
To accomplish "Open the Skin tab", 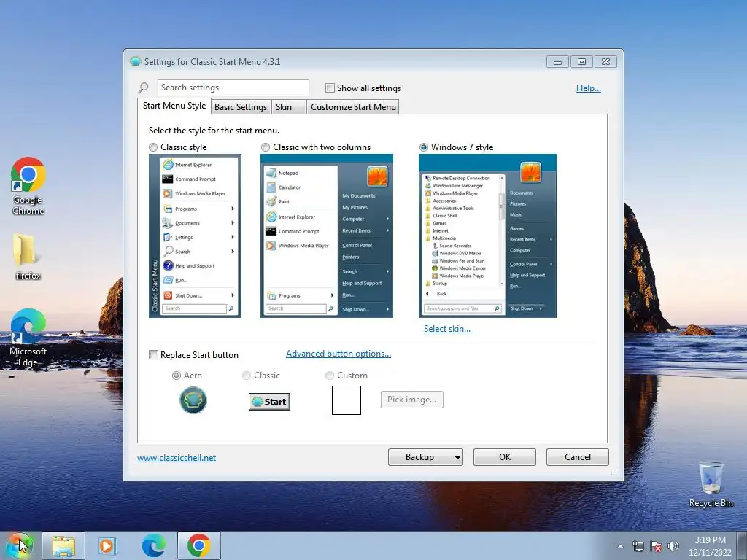I will click(288, 106).
